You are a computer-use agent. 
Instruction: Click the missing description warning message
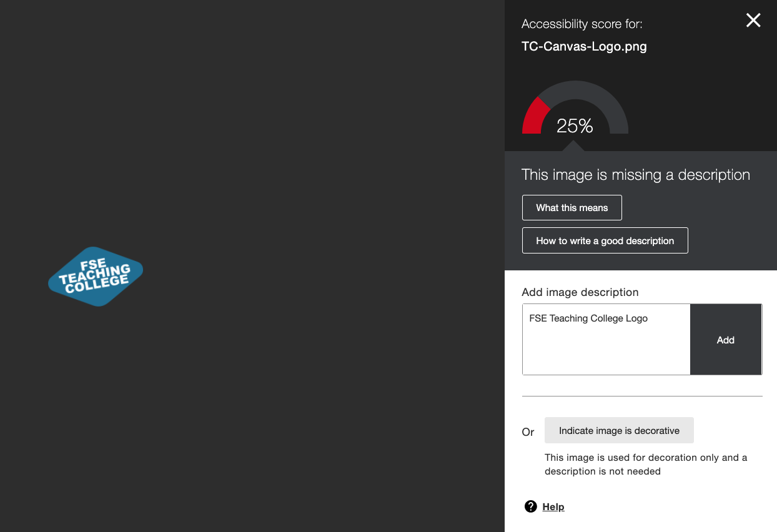636,175
